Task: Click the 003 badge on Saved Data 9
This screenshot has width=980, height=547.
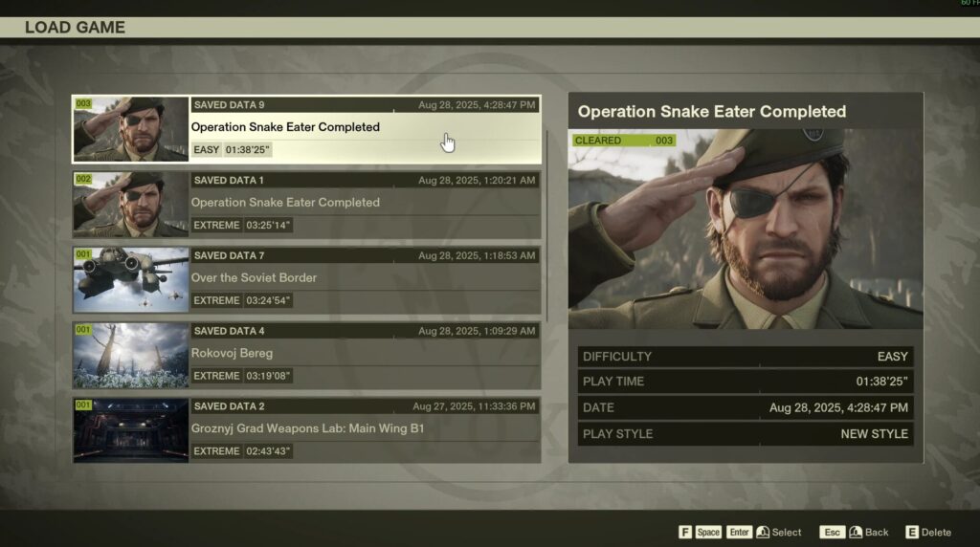Action: click(83, 103)
